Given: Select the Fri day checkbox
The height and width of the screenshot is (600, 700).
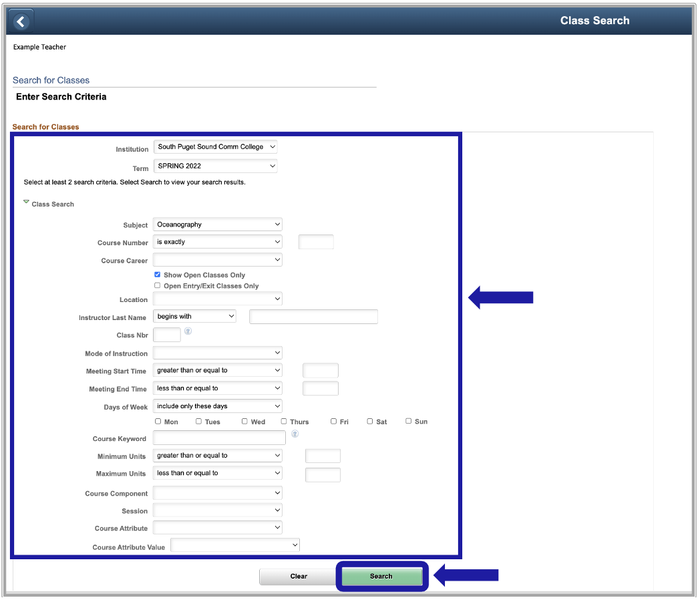Looking at the screenshot, I should [333, 422].
